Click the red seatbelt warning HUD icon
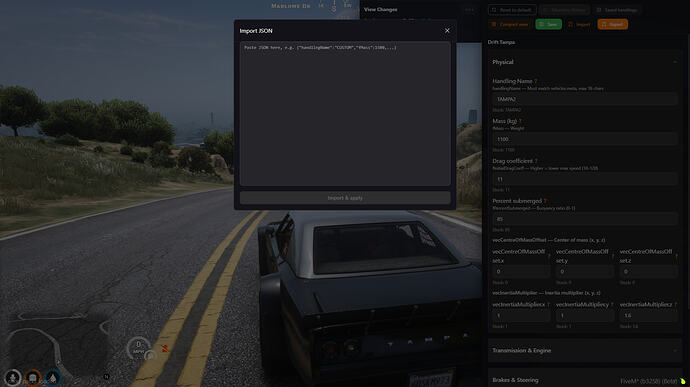The image size is (690, 387). pos(165,349)
